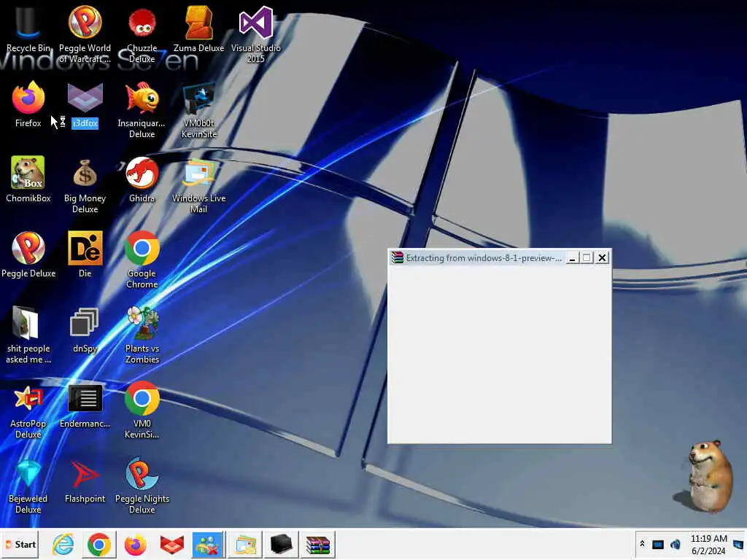Open Windows Live Mail taskbar icon
The image size is (747, 560).
pyautogui.click(x=245, y=544)
